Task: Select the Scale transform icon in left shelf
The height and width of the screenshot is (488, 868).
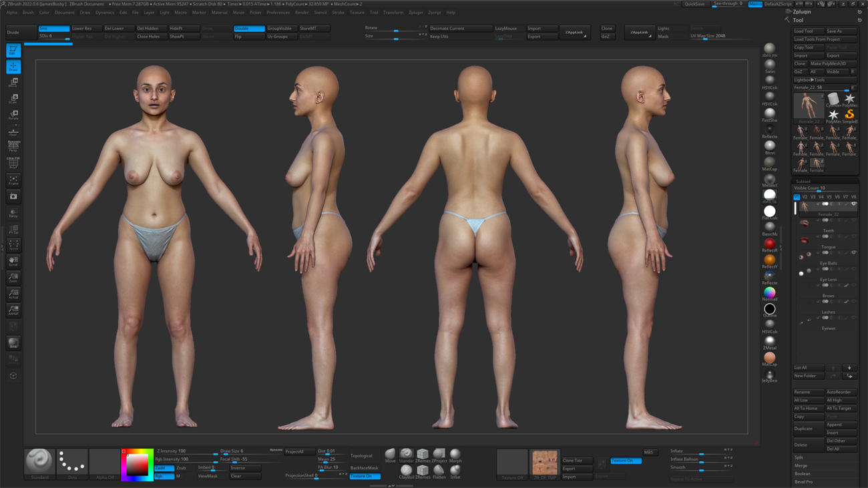Action: click(x=13, y=99)
